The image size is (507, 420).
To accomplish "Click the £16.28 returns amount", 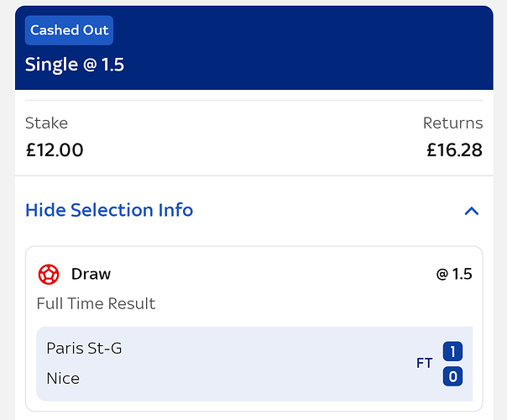I will (x=454, y=151).
